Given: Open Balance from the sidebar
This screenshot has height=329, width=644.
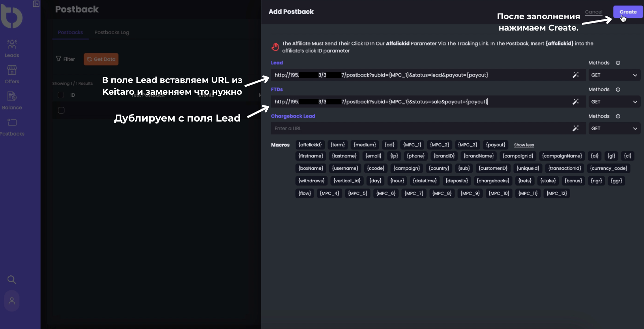Looking at the screenshot, I should tap(12, 101).
